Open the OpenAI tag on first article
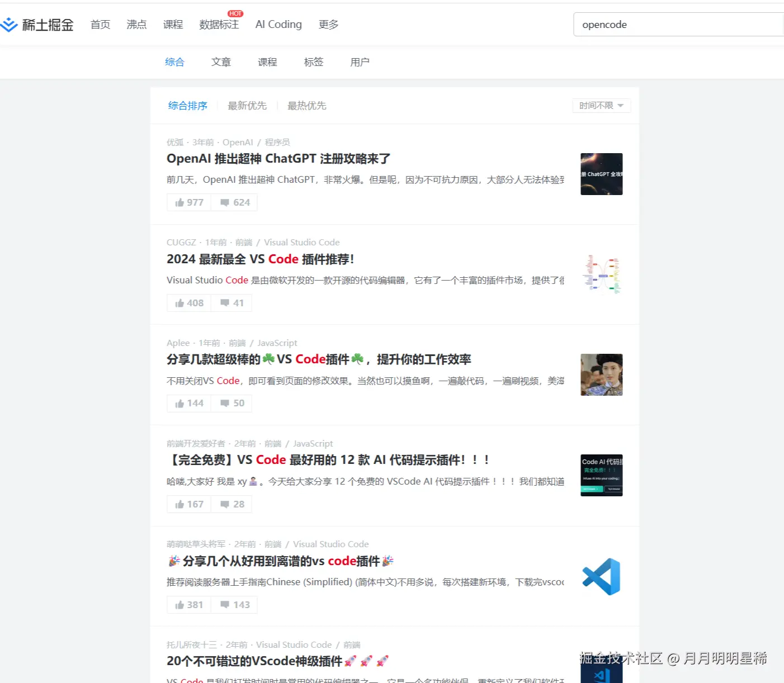 (238, 142)
